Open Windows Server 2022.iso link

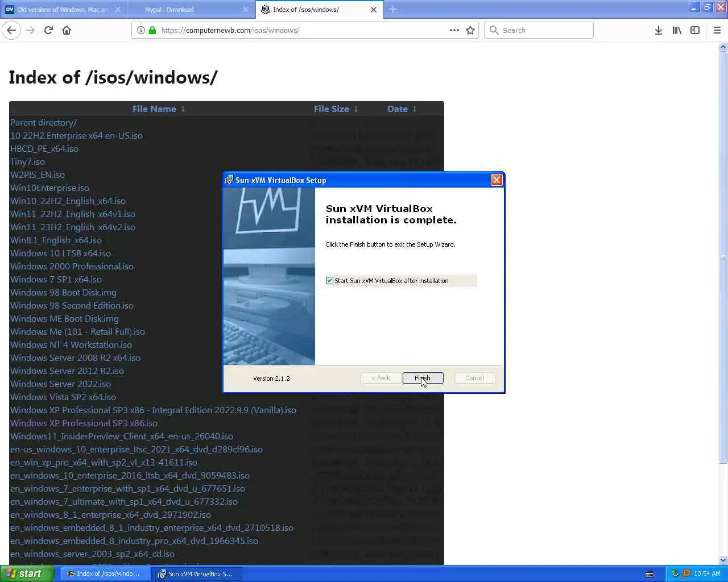pos(60,384)
